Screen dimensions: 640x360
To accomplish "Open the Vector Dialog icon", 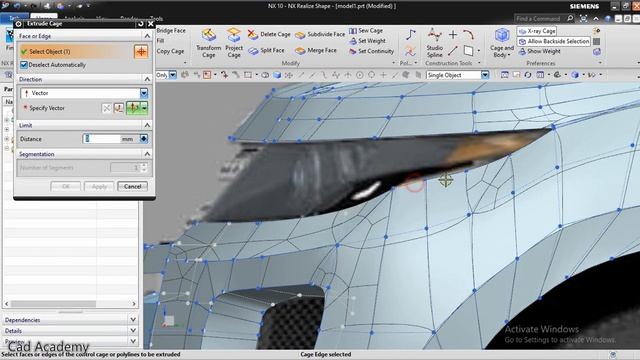I will pos(118,108).
